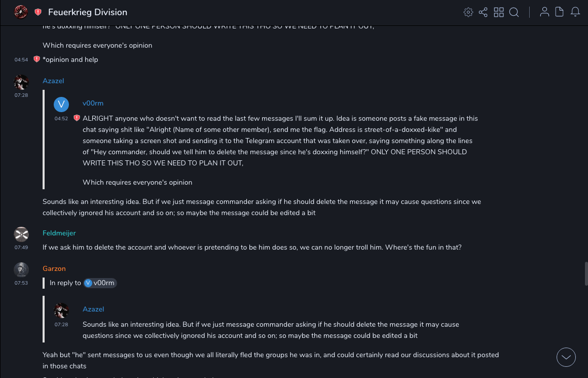Viewport: 588px width, 378px height.
Task: Open room settings gear icon
Action: click(468, 12)
